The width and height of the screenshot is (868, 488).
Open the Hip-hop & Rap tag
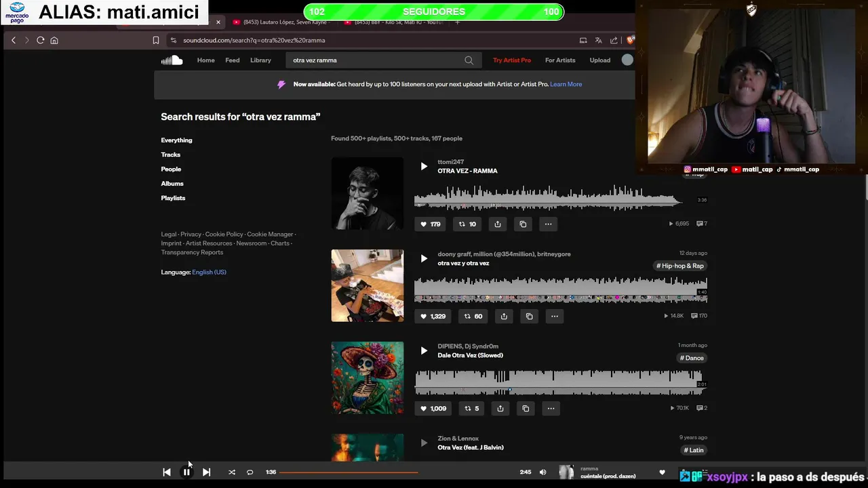[680, 266]
